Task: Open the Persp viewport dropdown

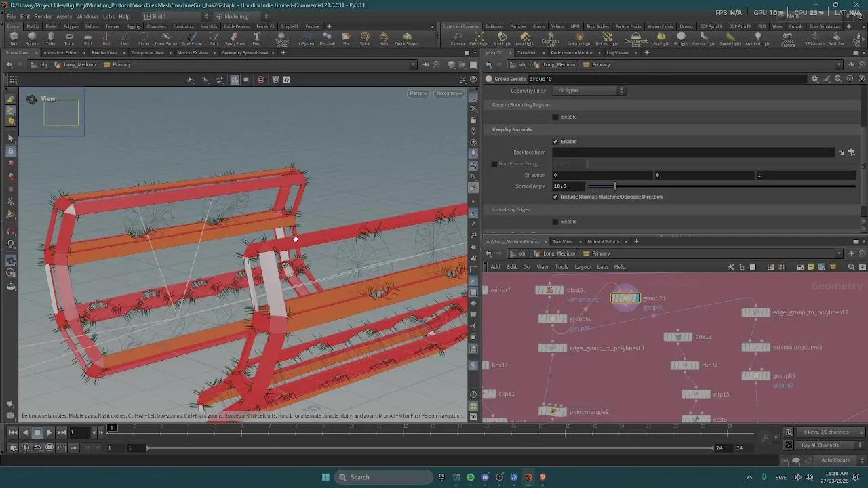Action: tap(418, 94)
